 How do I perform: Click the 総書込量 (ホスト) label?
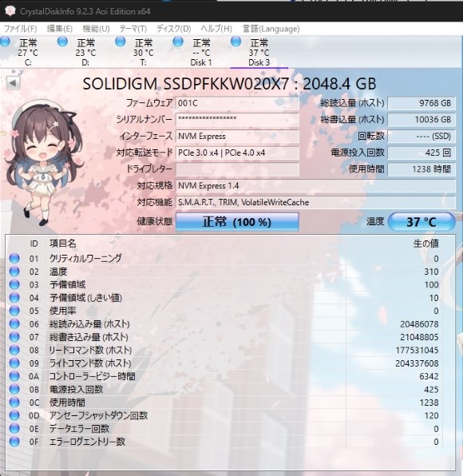tap(352, 120)
